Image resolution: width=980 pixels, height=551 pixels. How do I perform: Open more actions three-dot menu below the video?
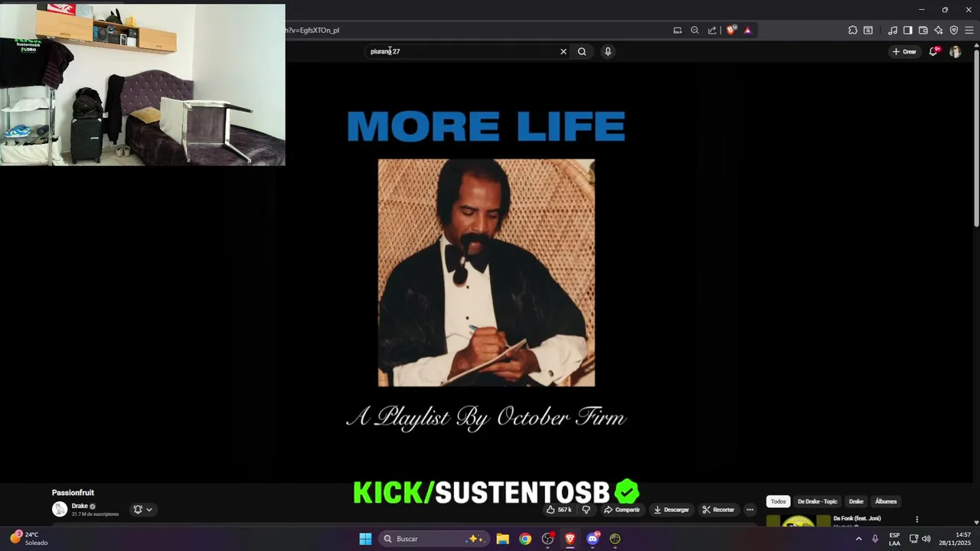[x=750, y=510]
